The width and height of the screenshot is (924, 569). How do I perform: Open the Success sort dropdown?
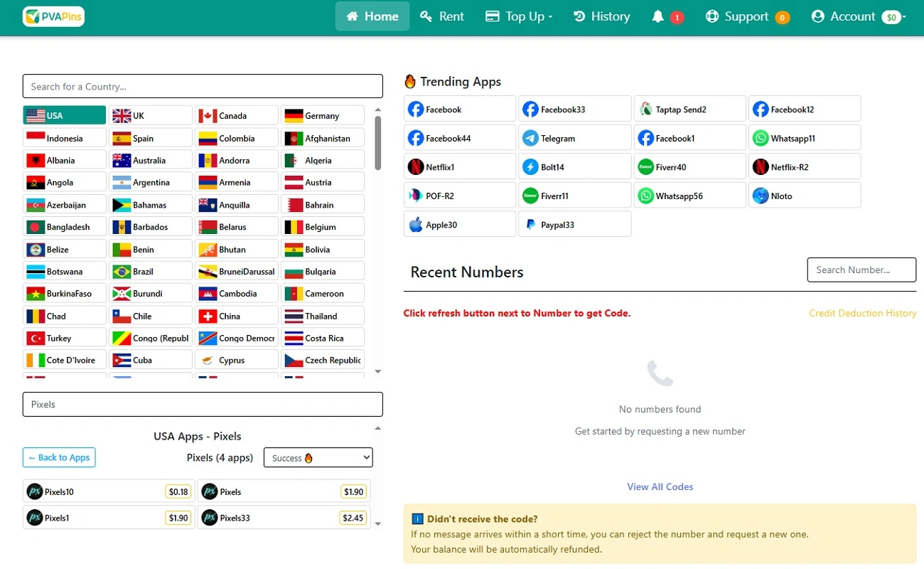pos(318,457)
